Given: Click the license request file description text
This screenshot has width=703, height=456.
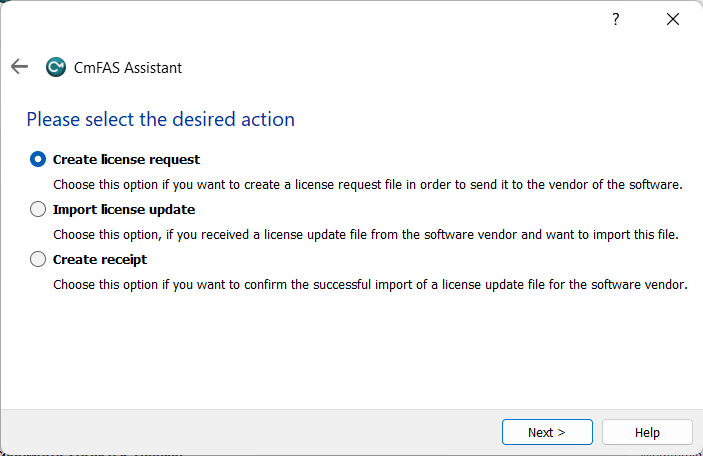Looking at the screenshot, I should click(367, 184).
